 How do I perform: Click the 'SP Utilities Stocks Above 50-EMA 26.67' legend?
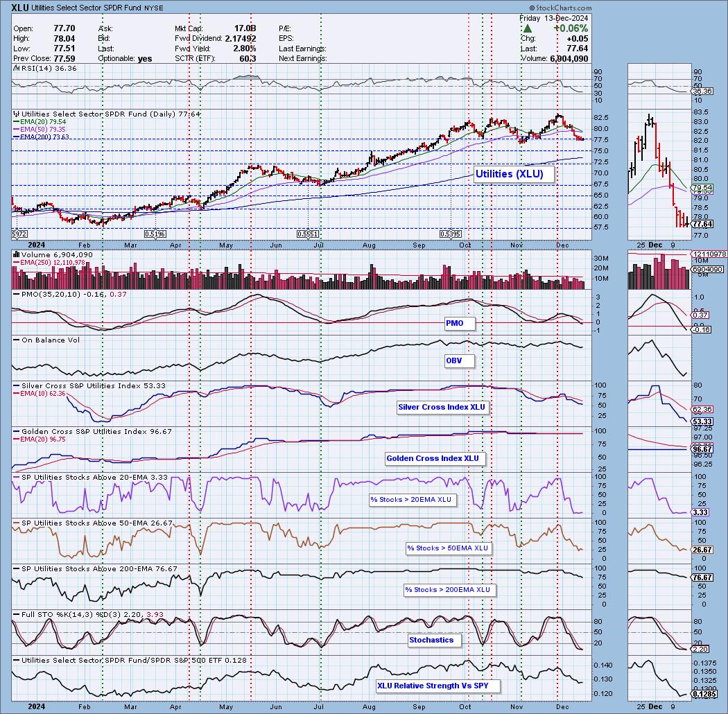[x=92, y=523]
